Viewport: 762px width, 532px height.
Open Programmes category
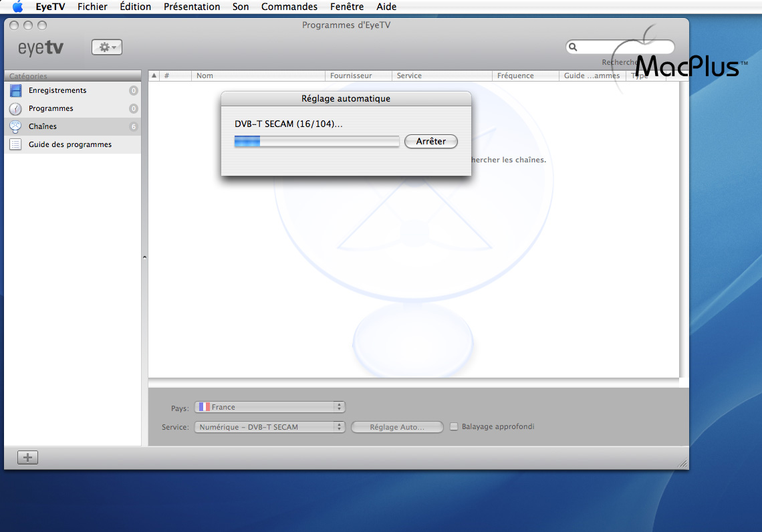coord(73,108)
